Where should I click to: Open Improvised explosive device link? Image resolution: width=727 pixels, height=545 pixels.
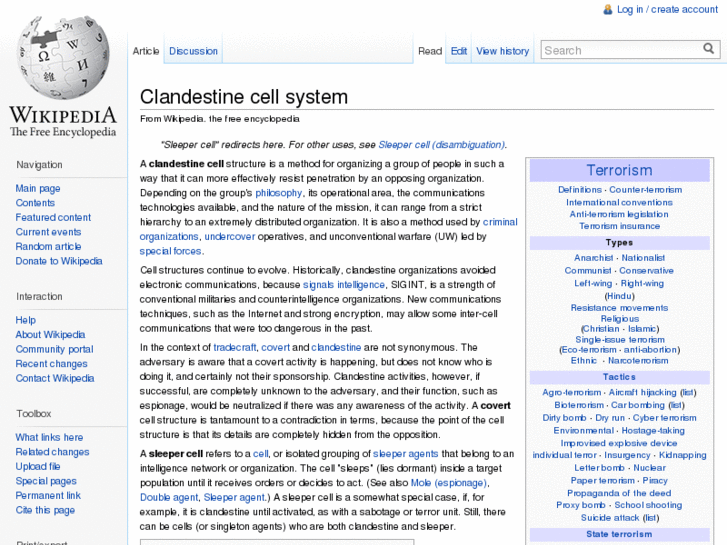coord(619,443)
